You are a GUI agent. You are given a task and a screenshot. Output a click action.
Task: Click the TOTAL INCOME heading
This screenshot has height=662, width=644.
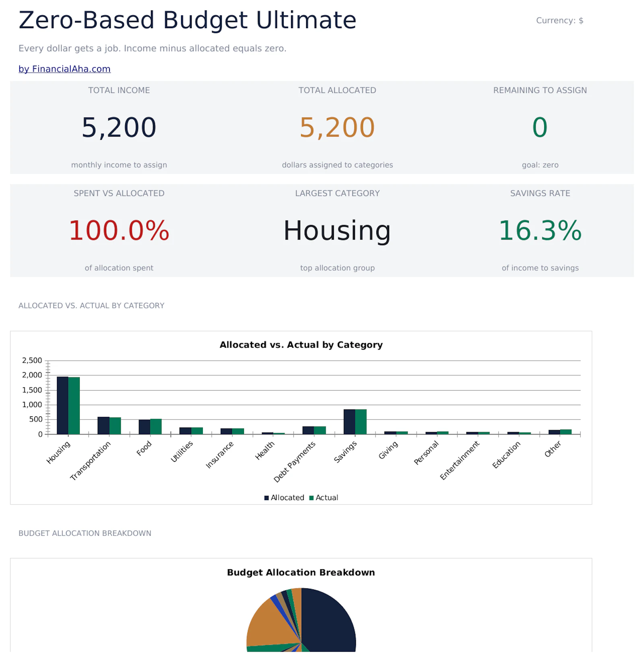[119, 90]
